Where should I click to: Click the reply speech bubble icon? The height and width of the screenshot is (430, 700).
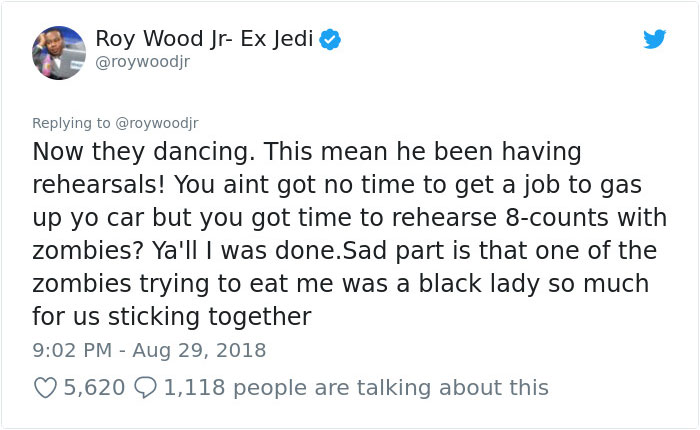coord(147,387)
